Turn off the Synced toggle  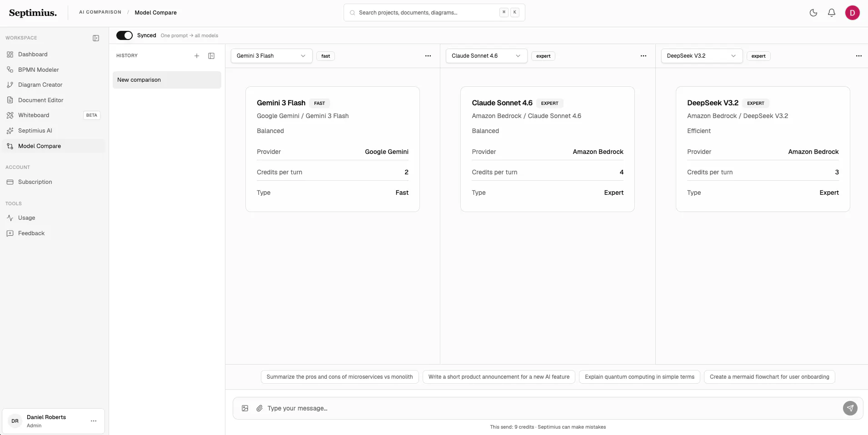125,35
